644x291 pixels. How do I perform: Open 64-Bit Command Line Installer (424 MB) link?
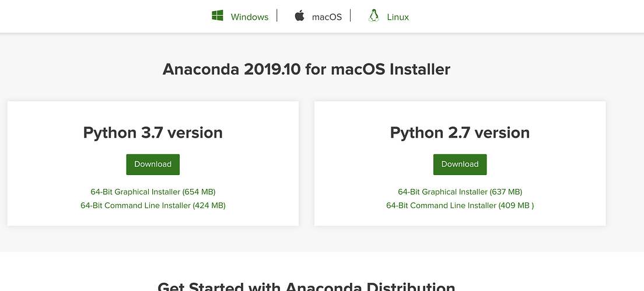click(153, 205)
